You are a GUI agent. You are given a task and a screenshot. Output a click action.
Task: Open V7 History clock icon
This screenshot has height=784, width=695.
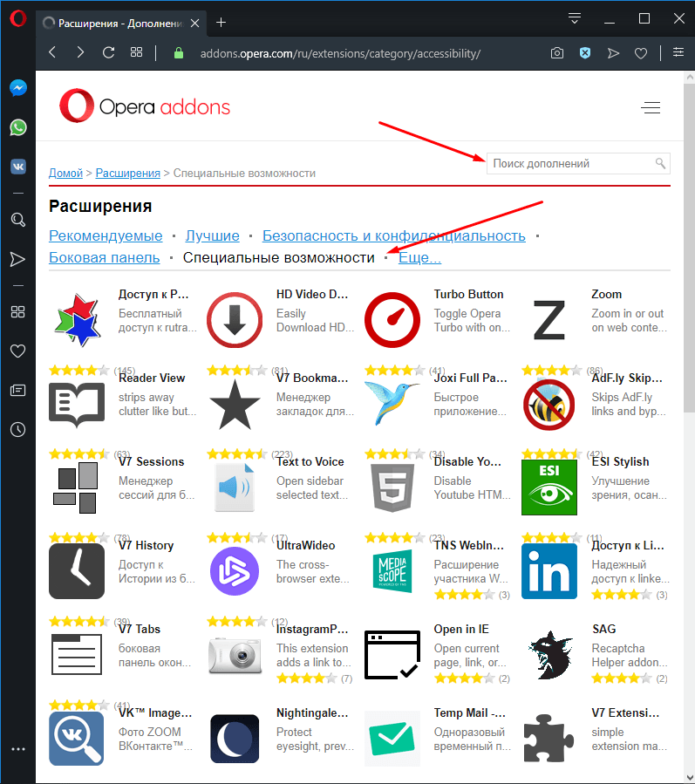point(77,571)
